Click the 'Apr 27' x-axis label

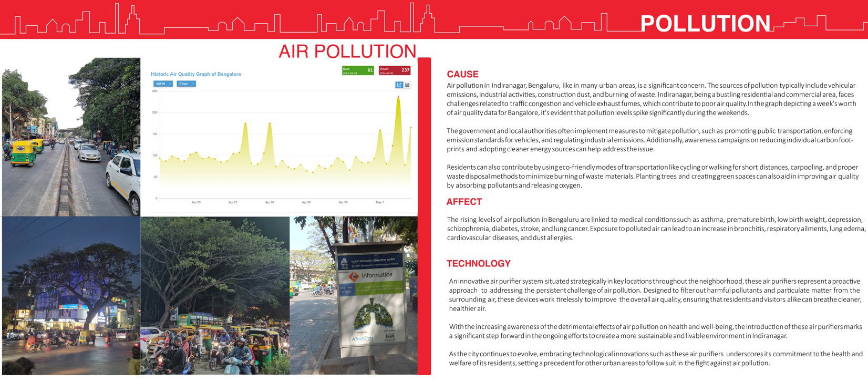pyautogui.click(x=233, y=202)
